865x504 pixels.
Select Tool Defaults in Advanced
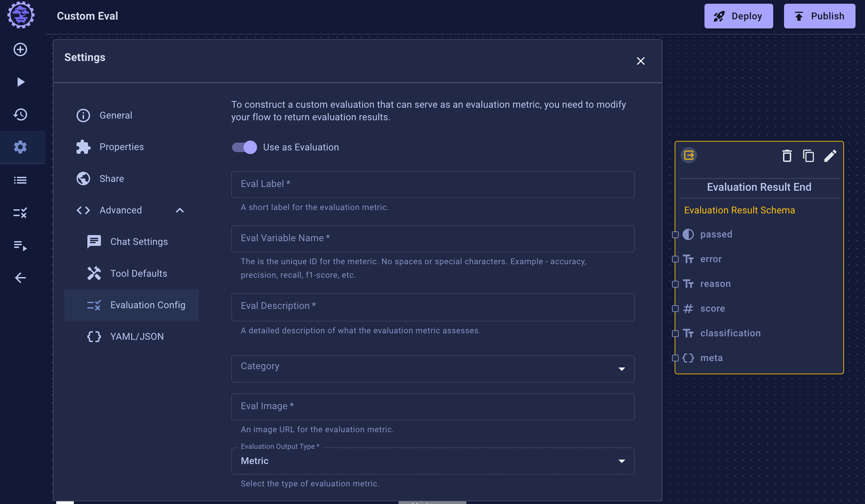pos(131,273)
